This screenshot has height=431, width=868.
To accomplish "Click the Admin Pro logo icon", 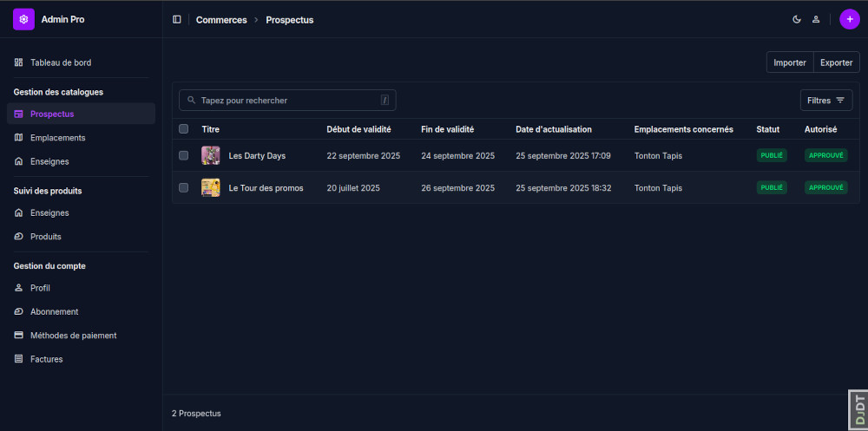I will [x=23, y=19].
